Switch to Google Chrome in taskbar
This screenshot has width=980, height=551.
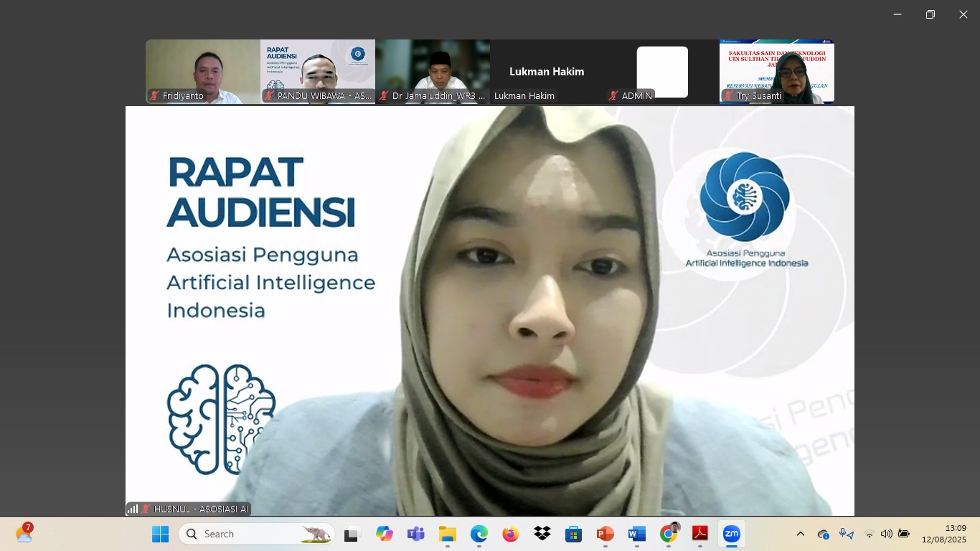(x=669, y=534)
